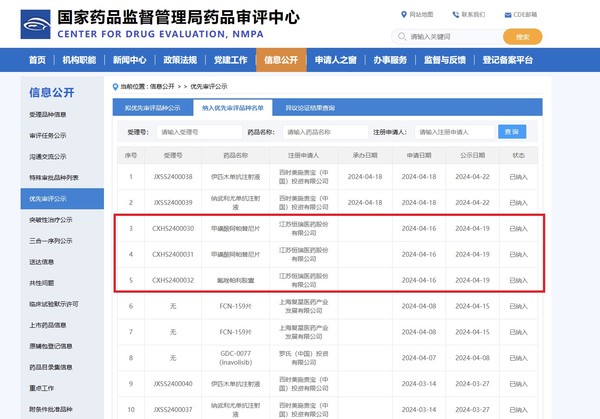
Task: Click acceptance number JXSS2400039
Action: pos(173,202)
